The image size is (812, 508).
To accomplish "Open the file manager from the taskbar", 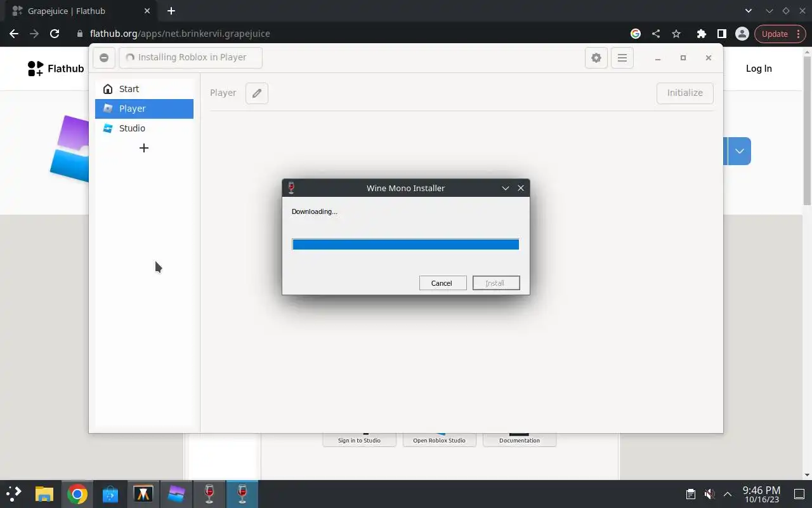I will tap(44, 493).
